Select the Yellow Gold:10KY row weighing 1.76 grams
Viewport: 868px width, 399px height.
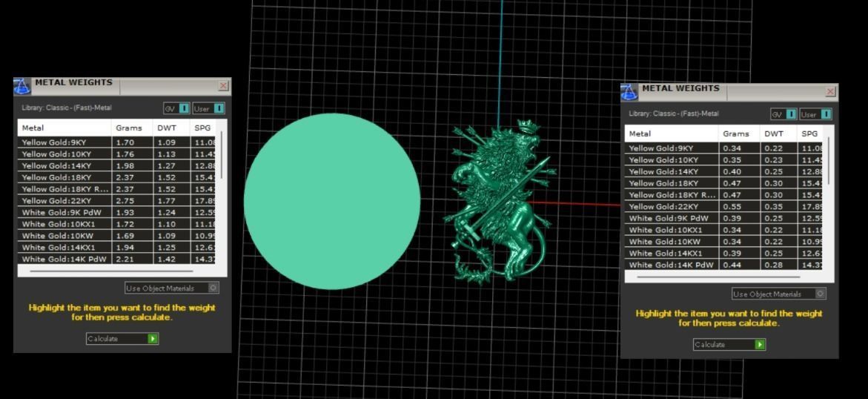(x=117, y=154)
